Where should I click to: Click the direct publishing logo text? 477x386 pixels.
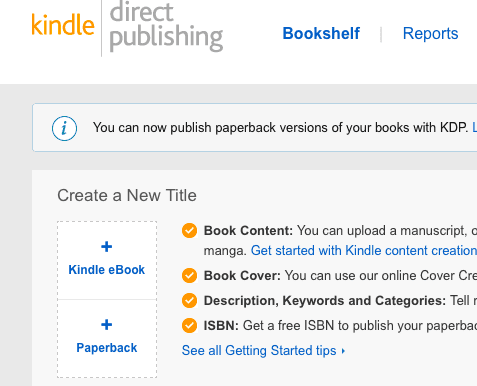(x=166, y=26)
